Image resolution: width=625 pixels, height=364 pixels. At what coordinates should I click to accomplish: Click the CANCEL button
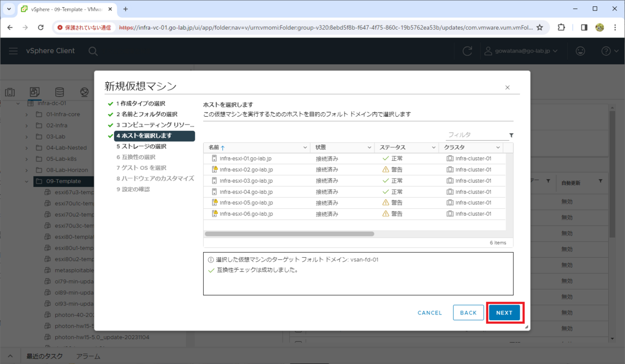pos(430,313)
